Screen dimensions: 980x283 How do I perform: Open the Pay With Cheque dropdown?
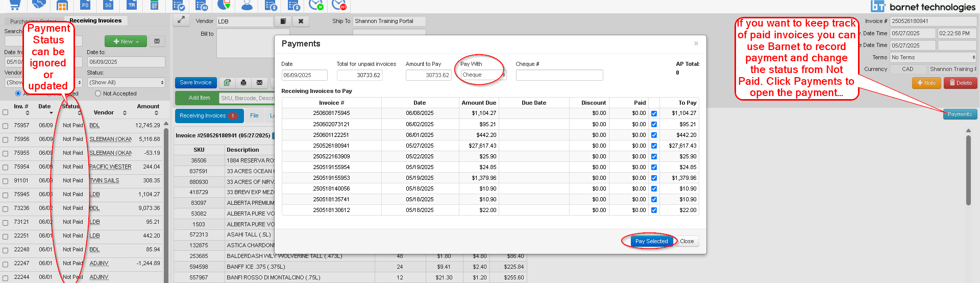point(483,75)
